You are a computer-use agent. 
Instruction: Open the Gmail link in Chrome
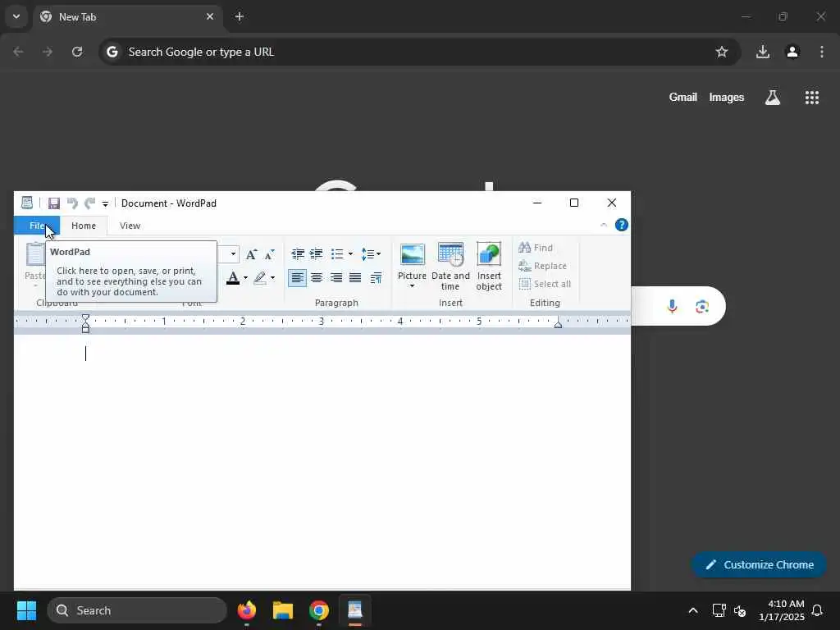pyautogui.click(x=683, y=97)
